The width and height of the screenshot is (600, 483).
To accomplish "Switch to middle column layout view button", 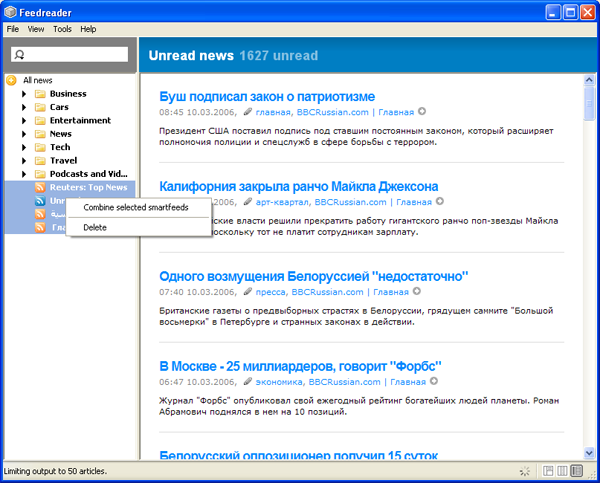I will coord(562,471).
